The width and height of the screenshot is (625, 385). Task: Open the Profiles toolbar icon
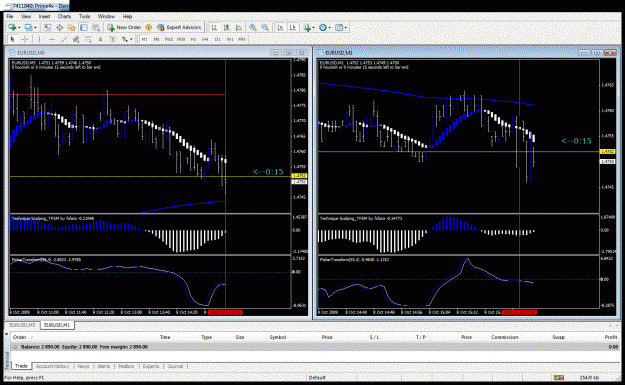28,27
